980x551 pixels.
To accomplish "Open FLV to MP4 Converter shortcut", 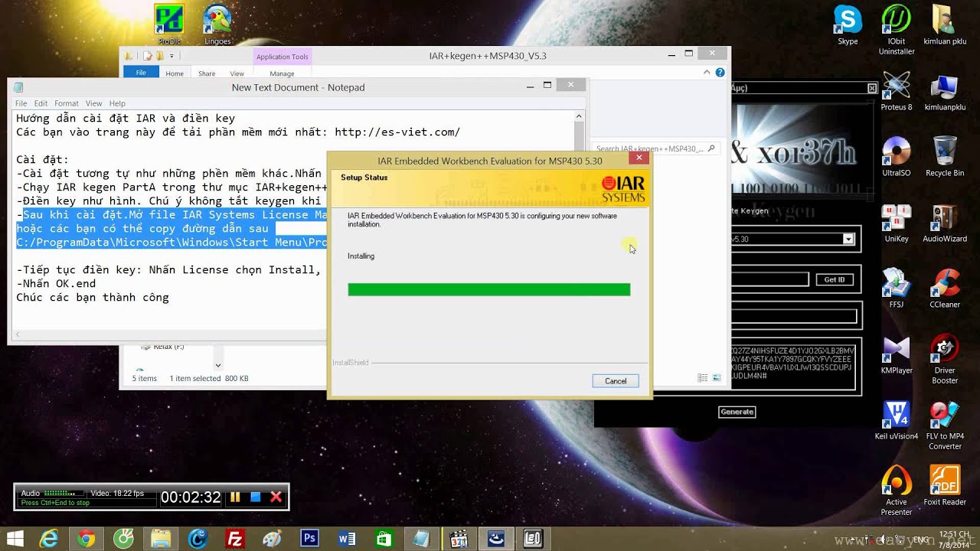I will (x=945, y=425).
